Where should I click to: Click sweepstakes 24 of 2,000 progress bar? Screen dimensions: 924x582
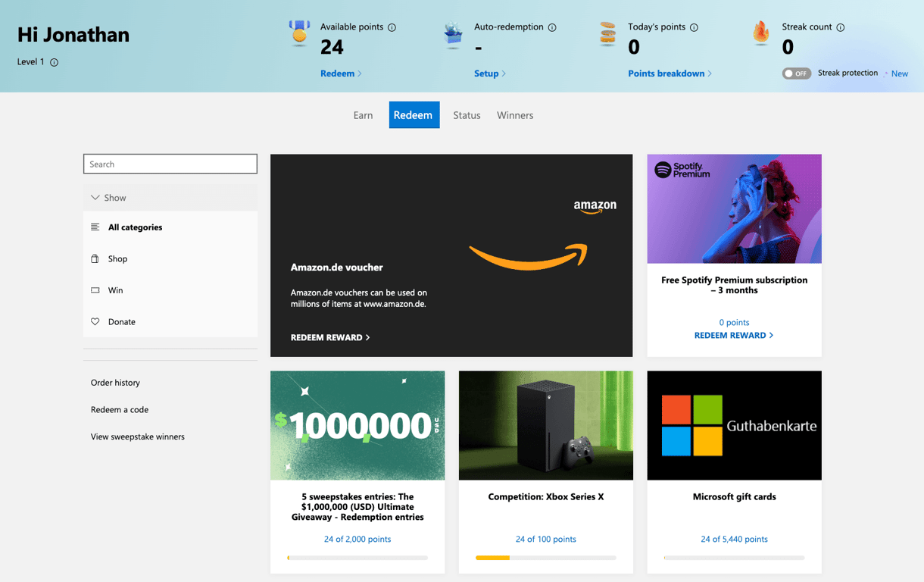tap(357, 558)
